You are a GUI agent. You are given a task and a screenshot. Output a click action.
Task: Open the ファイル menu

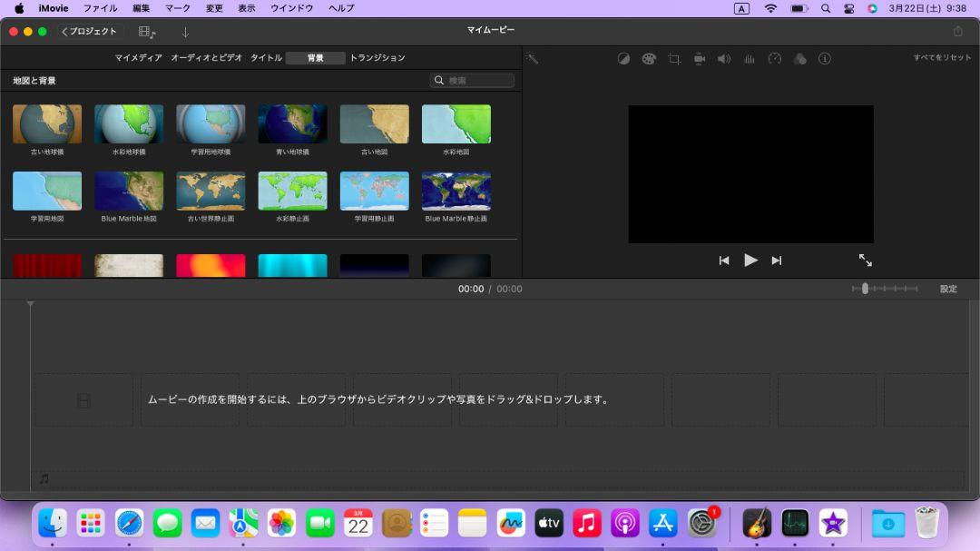click(100, 8)
